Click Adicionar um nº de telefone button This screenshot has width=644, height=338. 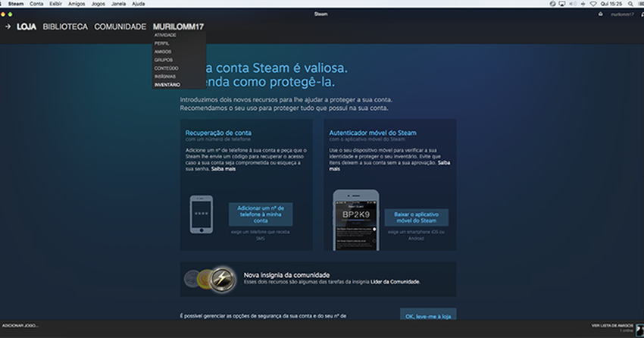point(261,214)
